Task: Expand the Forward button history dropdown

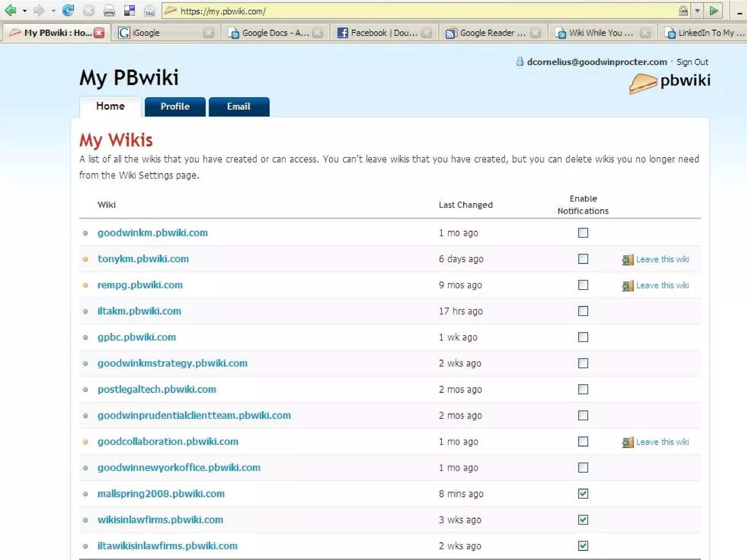Action: [x=54, y=11]
